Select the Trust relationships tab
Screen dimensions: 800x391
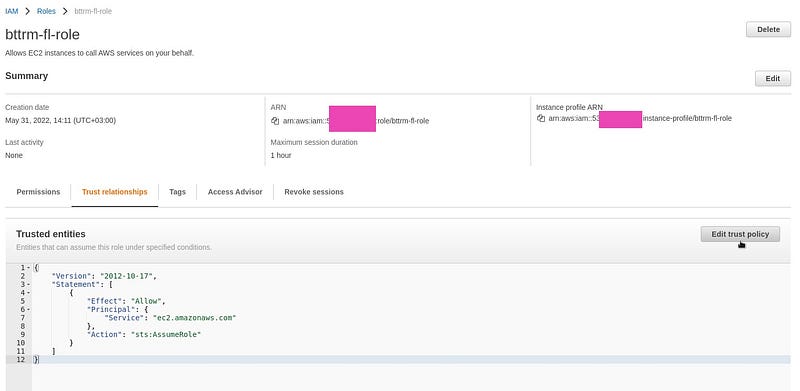115,192
